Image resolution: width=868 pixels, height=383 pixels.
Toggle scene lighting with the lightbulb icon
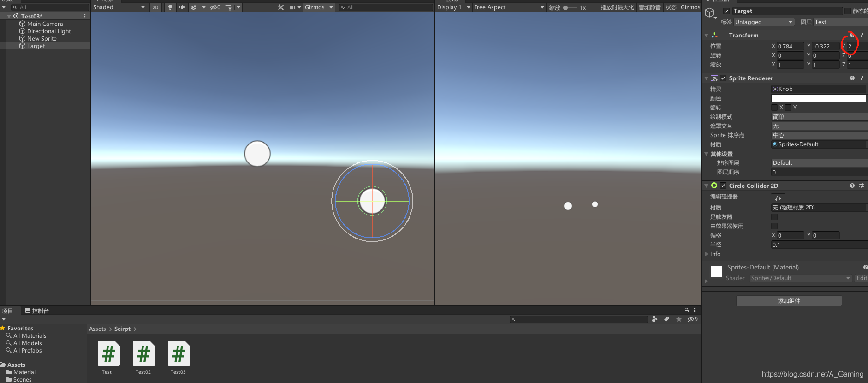click(170, 7)
